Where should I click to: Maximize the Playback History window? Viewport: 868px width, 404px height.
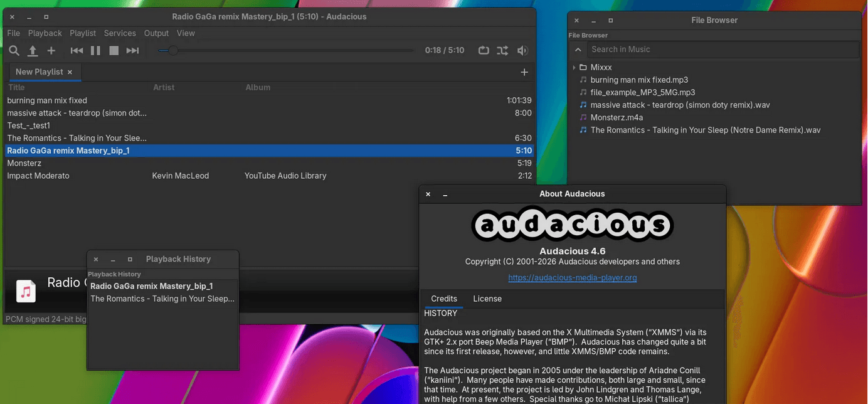tap(130, 259)
